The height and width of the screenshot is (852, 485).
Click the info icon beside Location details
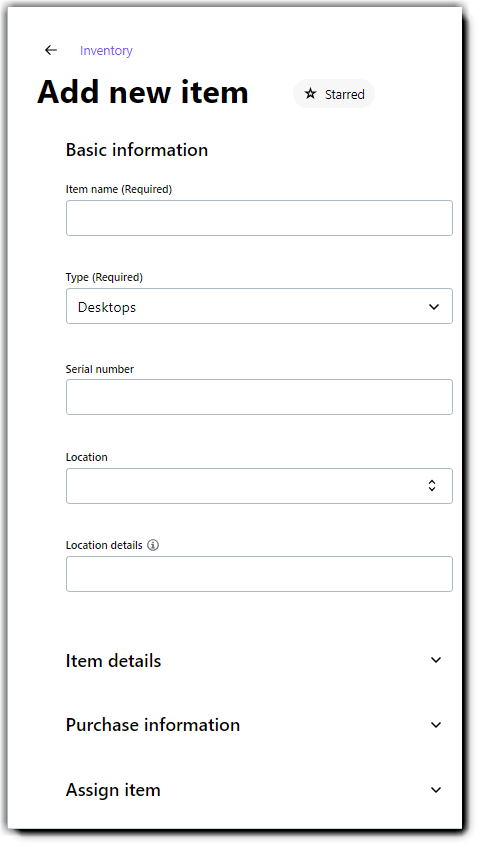[153, 545]
